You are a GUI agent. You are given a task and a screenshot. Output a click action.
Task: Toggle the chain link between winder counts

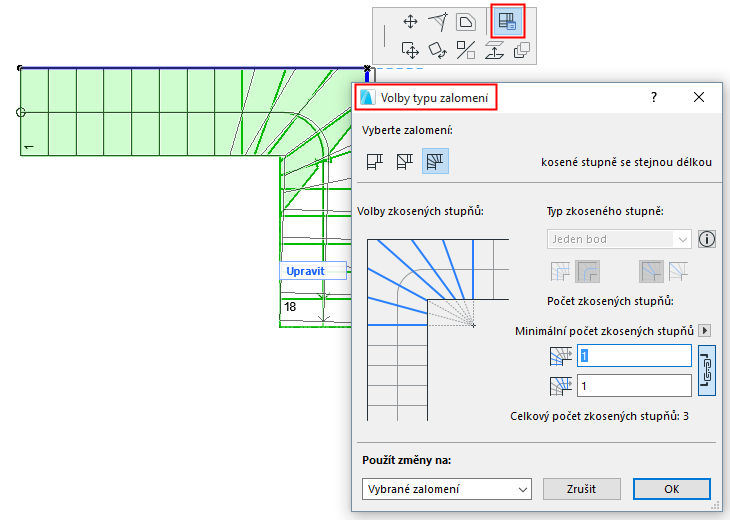point(706,371)
